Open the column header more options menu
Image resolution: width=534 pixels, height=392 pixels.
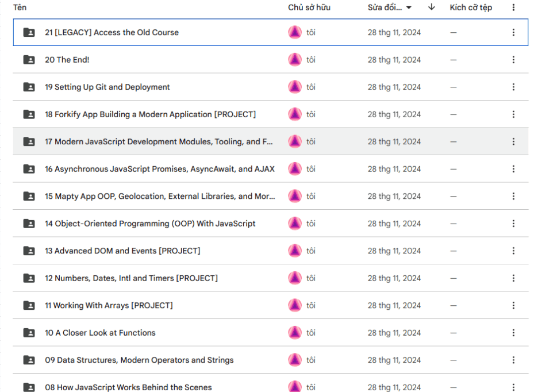(513, 7)
